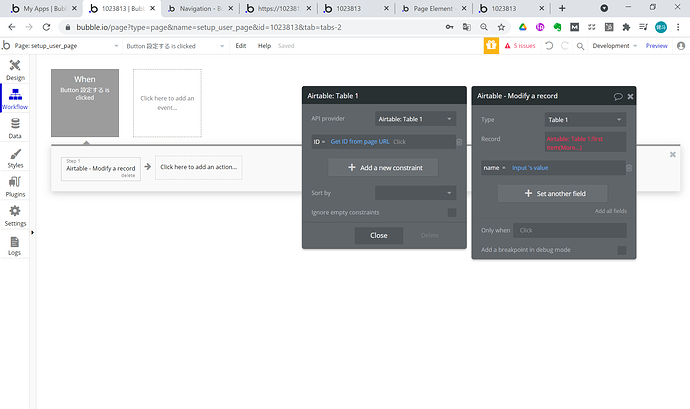Open the Design tab in the sidebar
The width and height of the screenshot is (690, 409).
15,70
